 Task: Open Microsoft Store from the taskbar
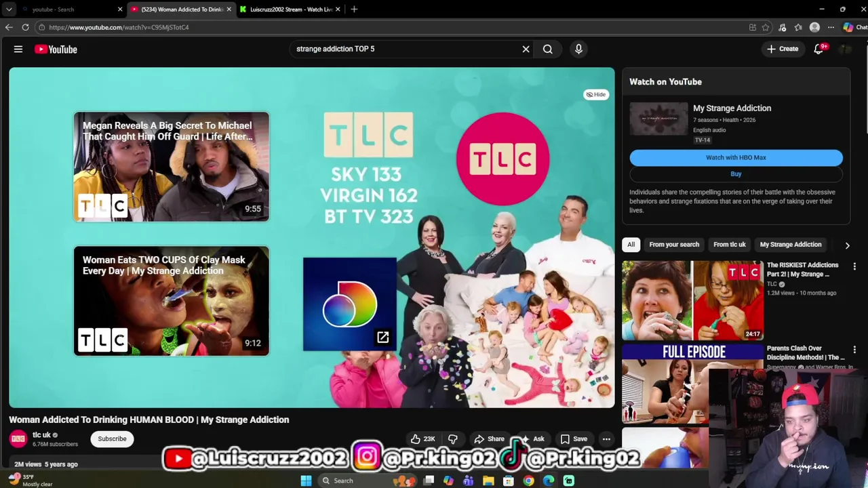coord(508,481)
